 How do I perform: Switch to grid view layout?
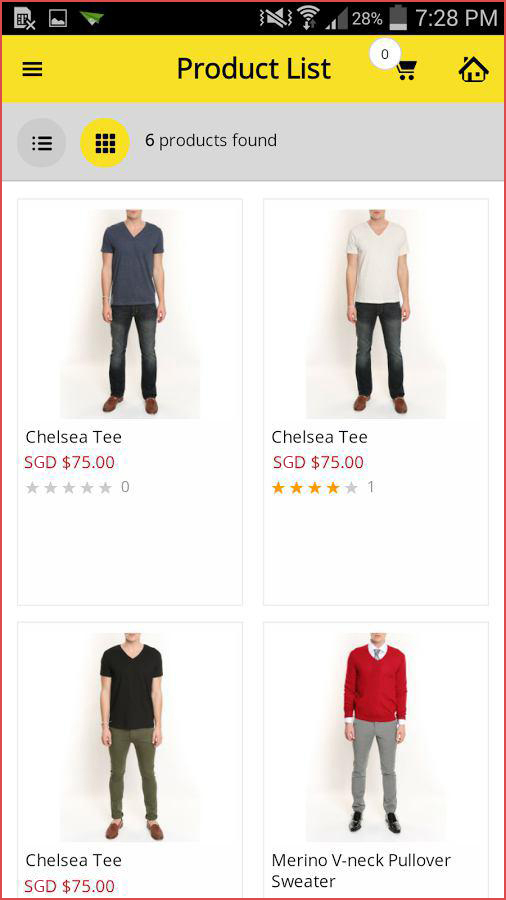[105, 142]
